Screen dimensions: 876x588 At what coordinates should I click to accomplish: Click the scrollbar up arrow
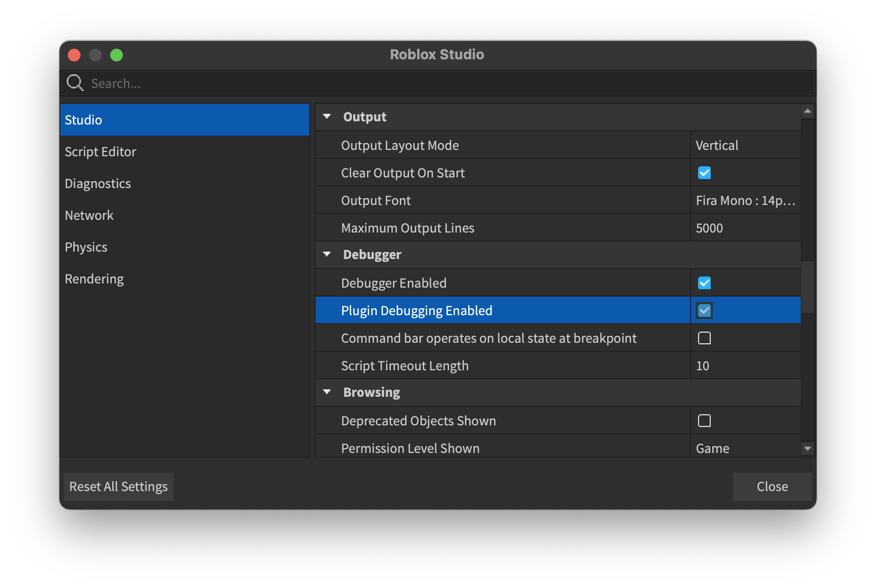808,111
